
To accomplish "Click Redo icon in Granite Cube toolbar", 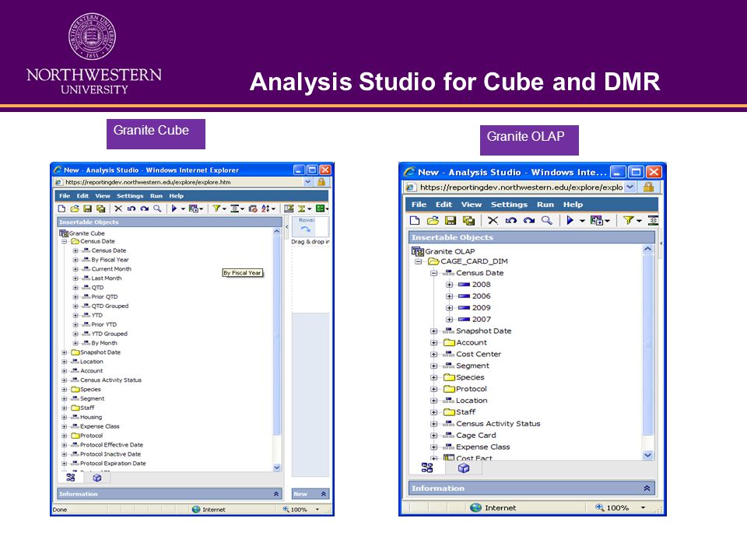I will tap(145, 208).
